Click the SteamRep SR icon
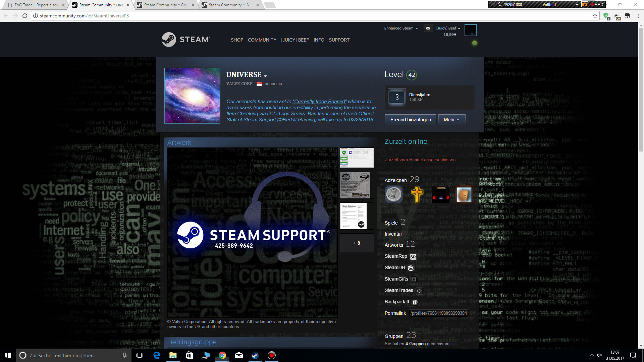 point(413,257)
